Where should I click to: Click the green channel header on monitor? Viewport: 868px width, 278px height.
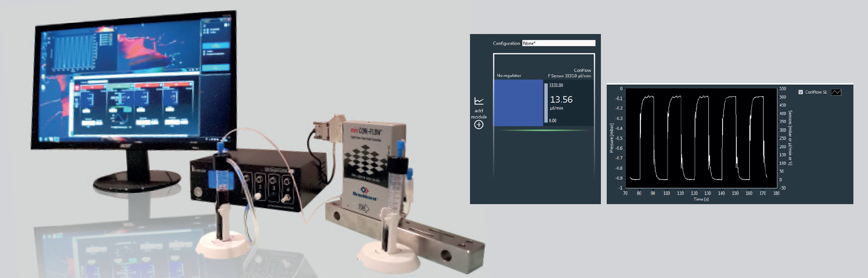120,86
